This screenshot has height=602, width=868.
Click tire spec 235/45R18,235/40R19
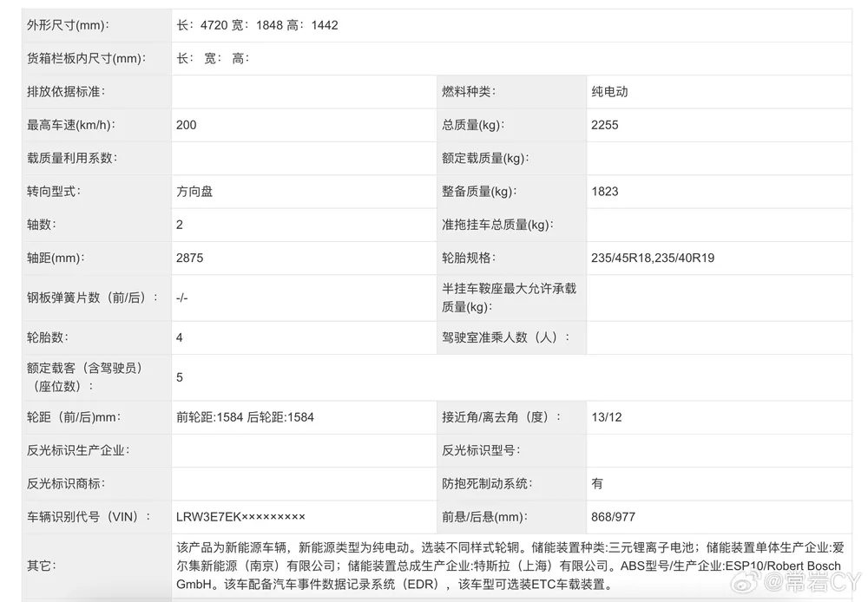pyautogui.click(x=653, y=258)
